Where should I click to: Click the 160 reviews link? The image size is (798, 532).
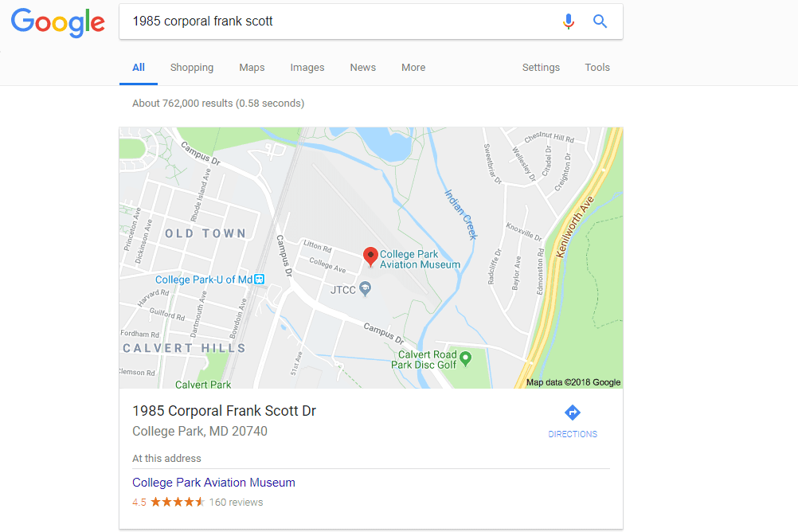coord(237,503)
